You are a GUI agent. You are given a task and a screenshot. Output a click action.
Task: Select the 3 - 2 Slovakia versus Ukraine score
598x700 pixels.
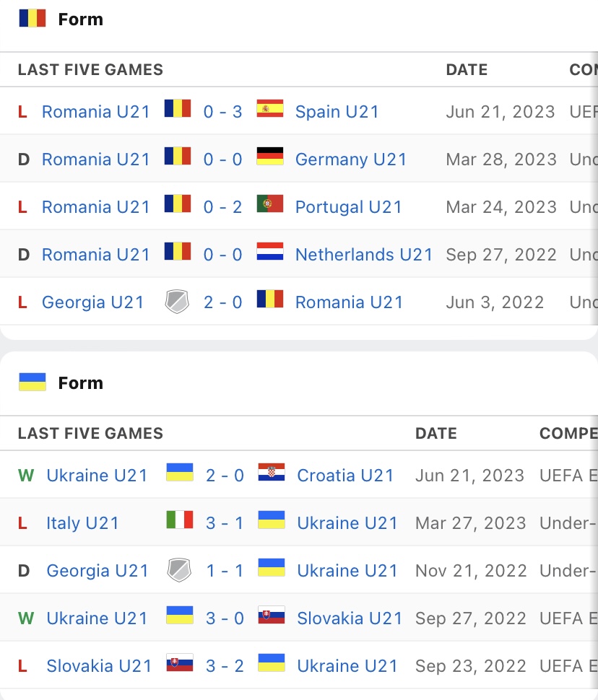click(225, 666)
